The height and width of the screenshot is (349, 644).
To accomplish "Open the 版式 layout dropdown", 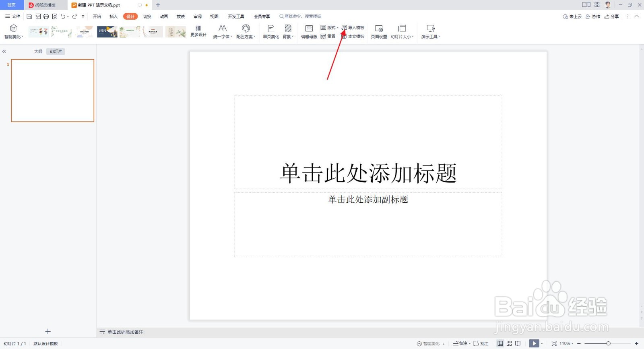I will point(330,27).
